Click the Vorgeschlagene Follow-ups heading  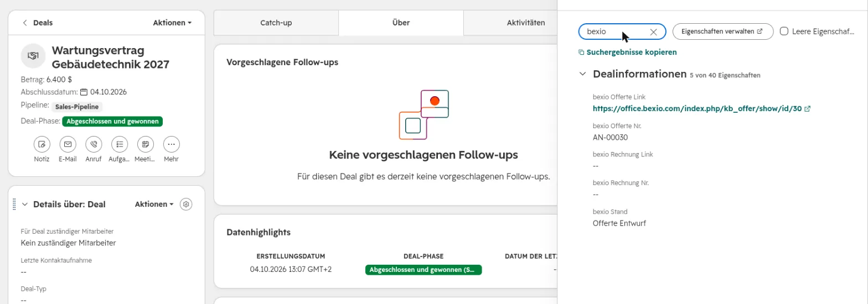pos(282,62)
